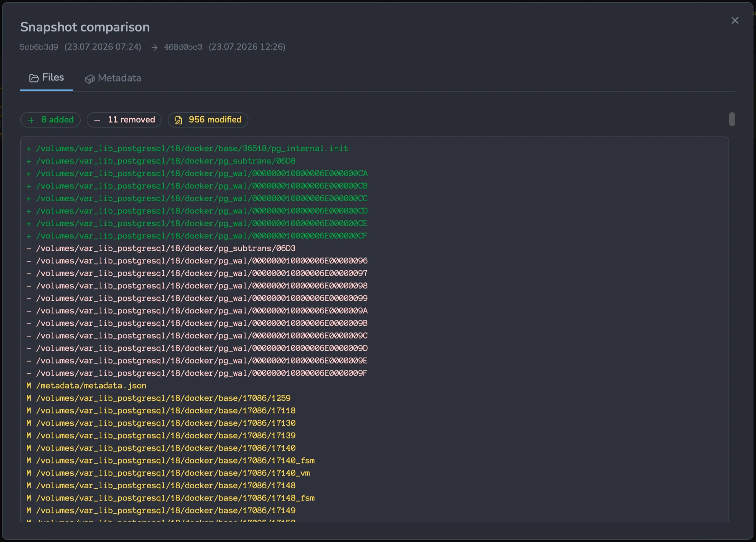Select added WAL file ending 000000CC
Viewport: 756px width, 542px height.
pos(197,199)
